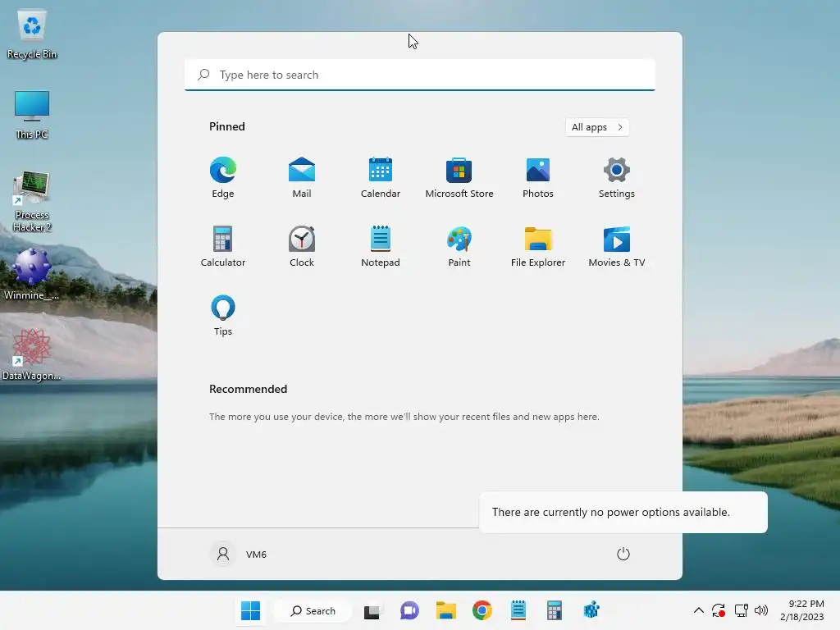Open the Paint app
The height and width of the screenshot is (630, 840).
click(459, 246)
